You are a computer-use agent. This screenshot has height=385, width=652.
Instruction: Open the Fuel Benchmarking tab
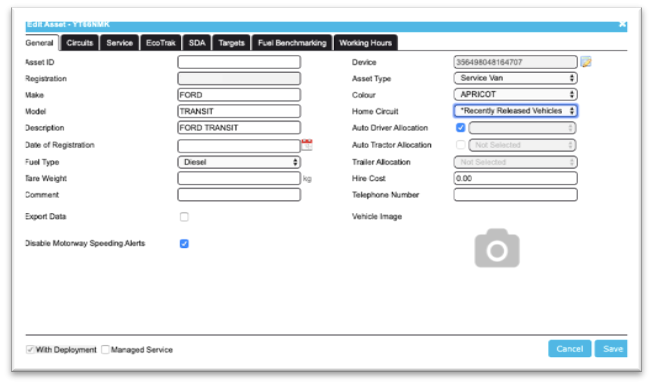point(292,43)
